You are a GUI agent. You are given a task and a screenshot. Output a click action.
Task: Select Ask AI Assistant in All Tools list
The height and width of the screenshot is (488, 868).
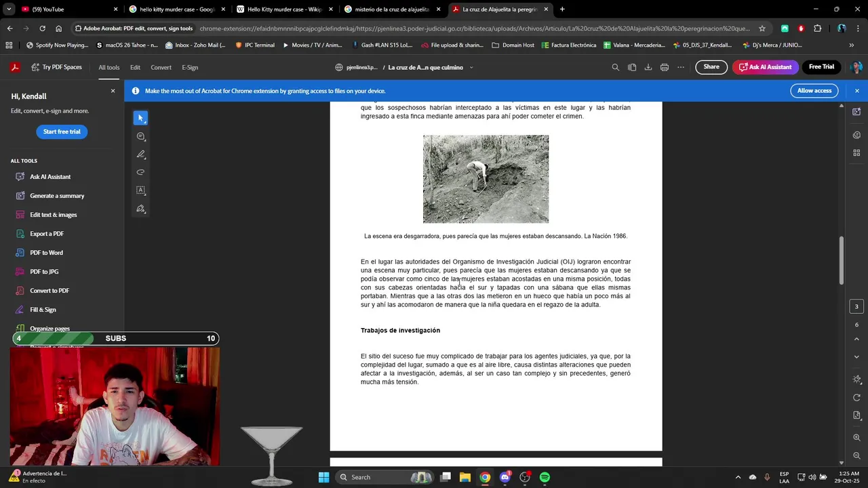click(50, 177)
